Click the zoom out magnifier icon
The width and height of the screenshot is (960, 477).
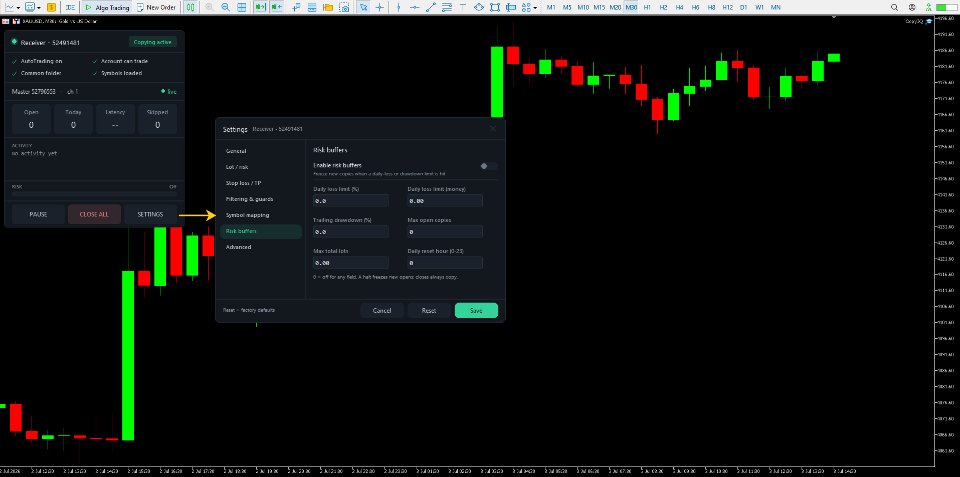tap(226, 7)
